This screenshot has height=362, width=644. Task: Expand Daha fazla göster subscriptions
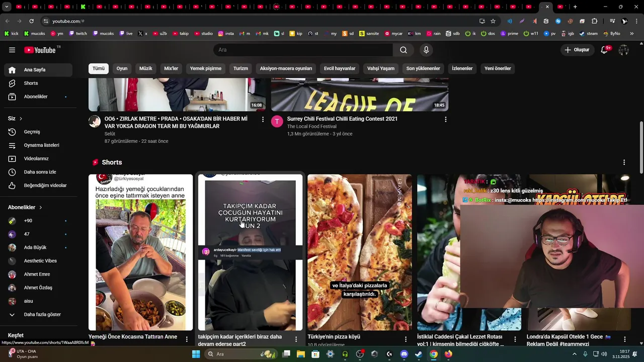(38, 314)
